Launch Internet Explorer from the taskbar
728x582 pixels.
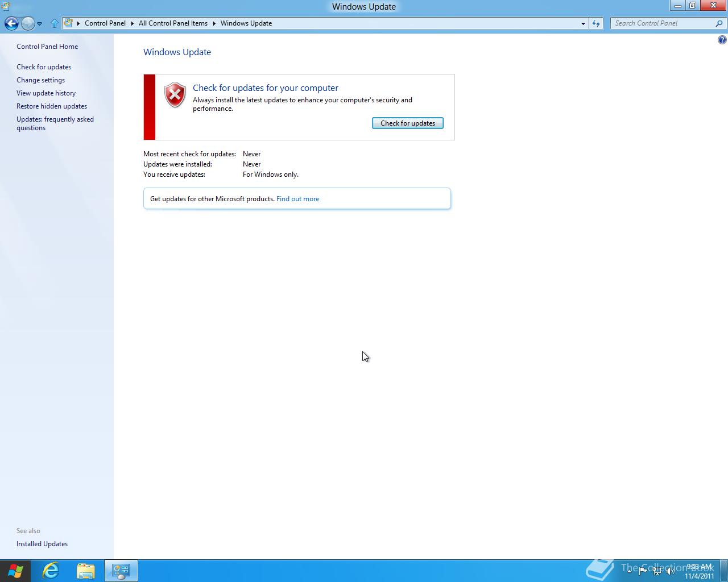click(50, 570)
